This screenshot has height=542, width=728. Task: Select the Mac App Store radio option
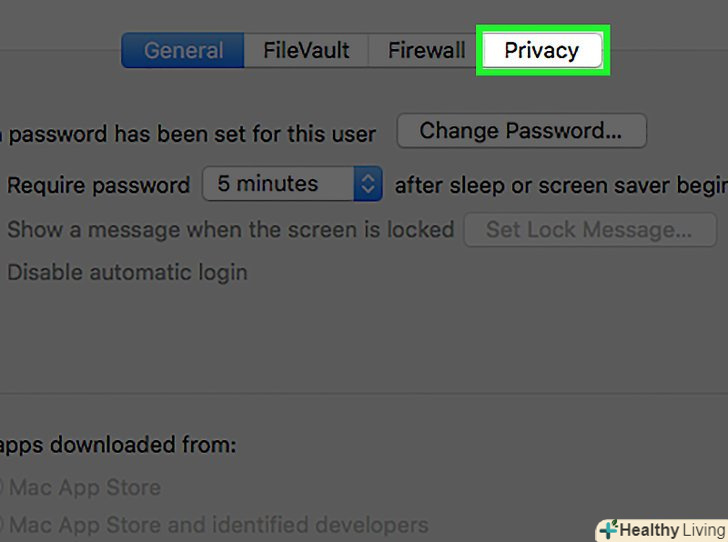coord(3,488)
